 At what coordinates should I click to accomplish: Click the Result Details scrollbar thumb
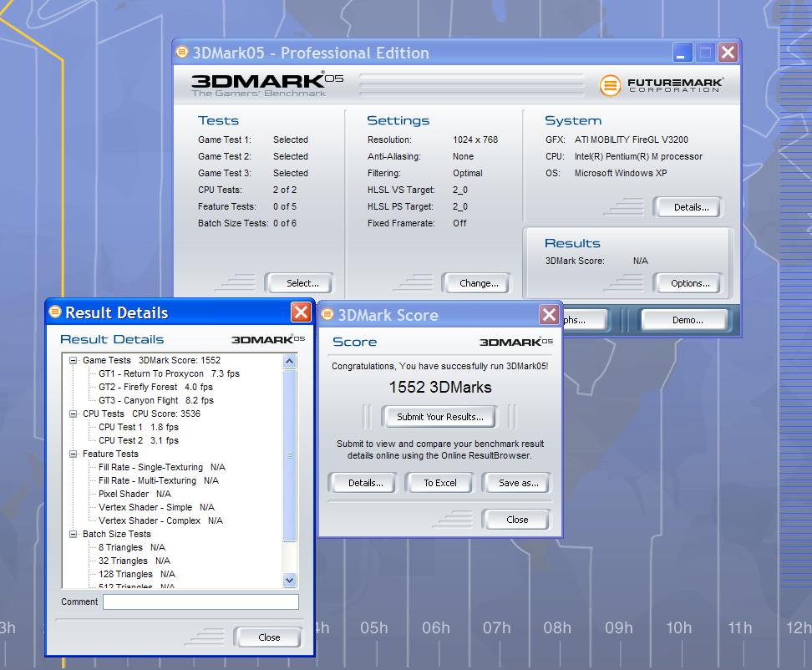(290, 455)
